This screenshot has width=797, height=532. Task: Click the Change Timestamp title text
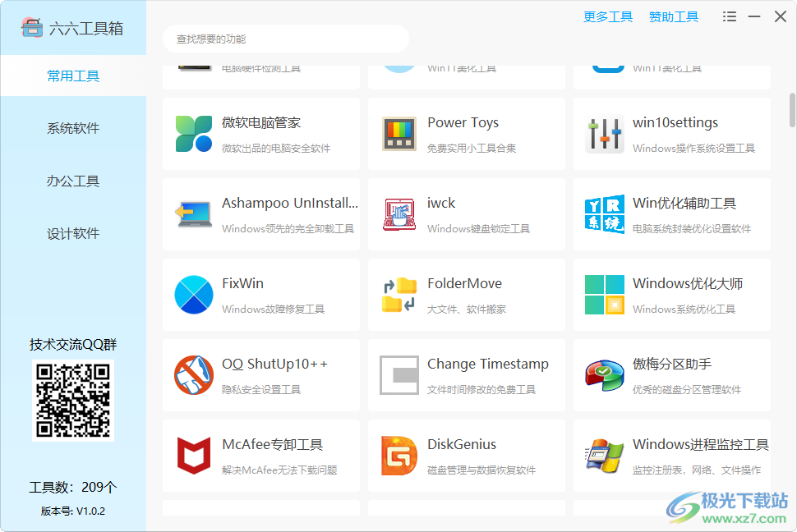(x=488, y=364)
